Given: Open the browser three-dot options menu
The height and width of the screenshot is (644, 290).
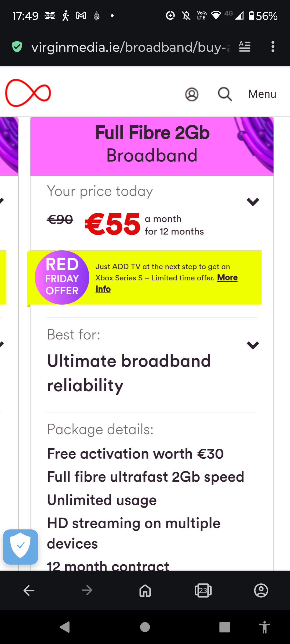Looking at the screenshot, I should click(273, 47).
